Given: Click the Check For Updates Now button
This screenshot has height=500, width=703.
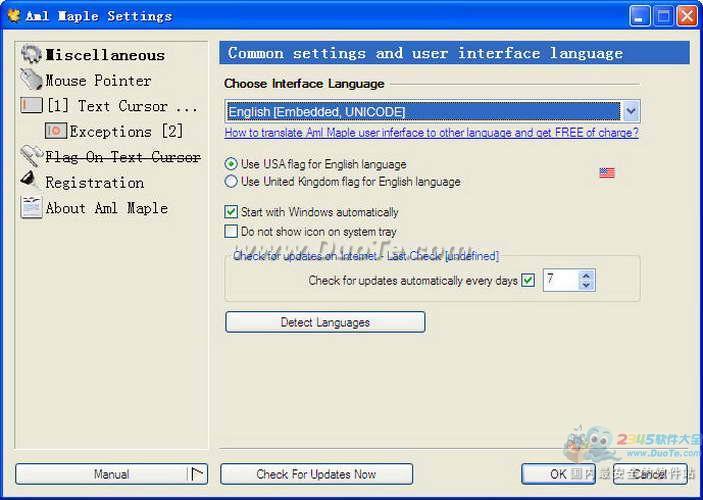Looking at the screenshot, I should pos(317,474).
